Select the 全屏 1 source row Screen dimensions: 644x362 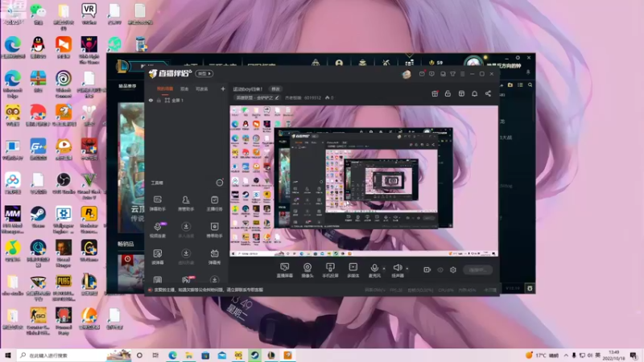(186, 100)
